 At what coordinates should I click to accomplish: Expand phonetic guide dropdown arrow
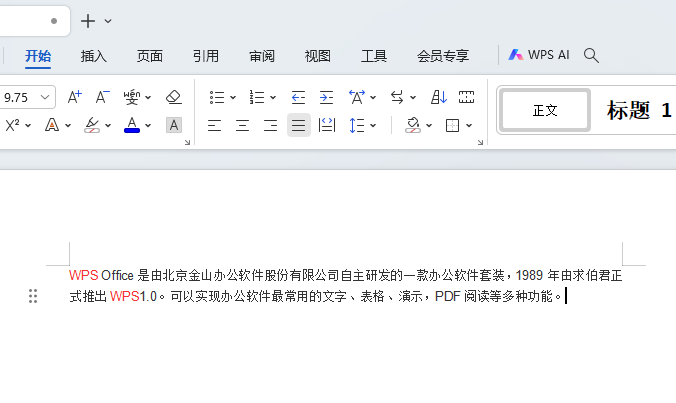click(x=148, y=98)
